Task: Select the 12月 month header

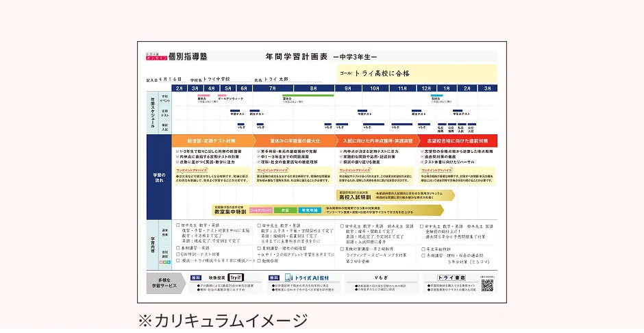Action: [x=426, y=88]
